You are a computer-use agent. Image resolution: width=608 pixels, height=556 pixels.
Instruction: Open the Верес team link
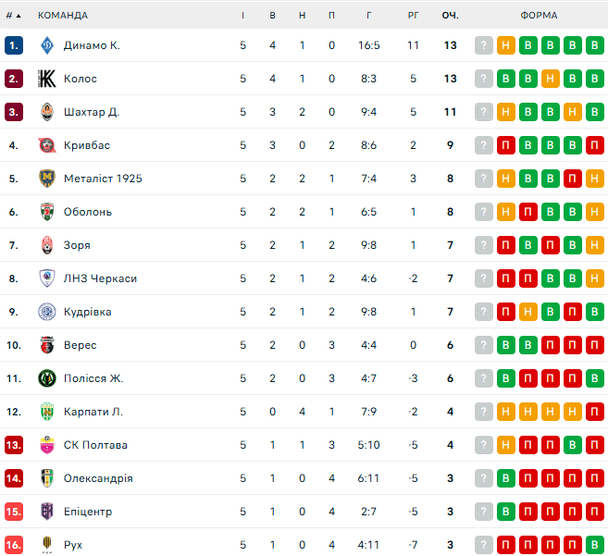80,345
